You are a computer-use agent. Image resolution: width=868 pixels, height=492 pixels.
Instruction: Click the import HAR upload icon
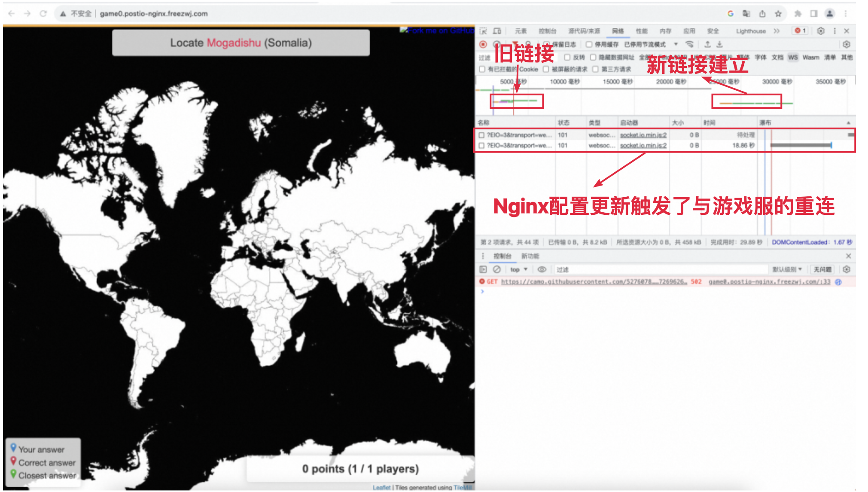pyautogui.click(x=707, y=44)
